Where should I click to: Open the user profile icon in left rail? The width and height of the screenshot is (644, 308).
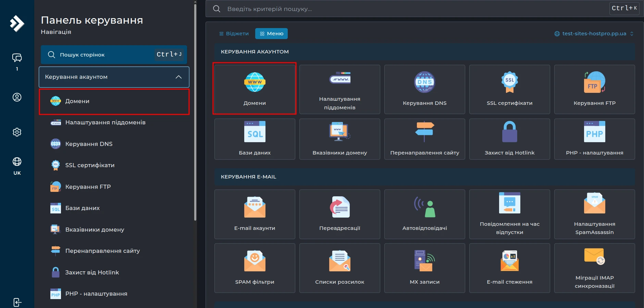(17, 97)
